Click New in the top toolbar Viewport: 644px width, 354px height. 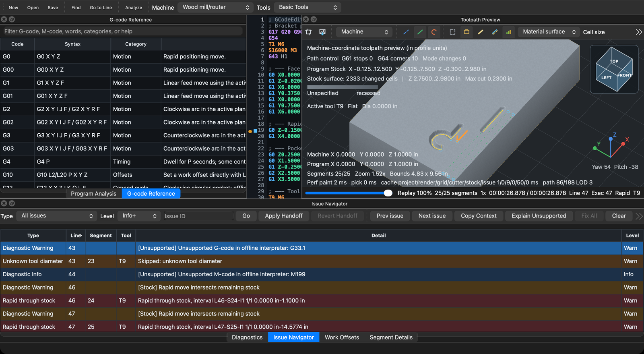(13, 8)
